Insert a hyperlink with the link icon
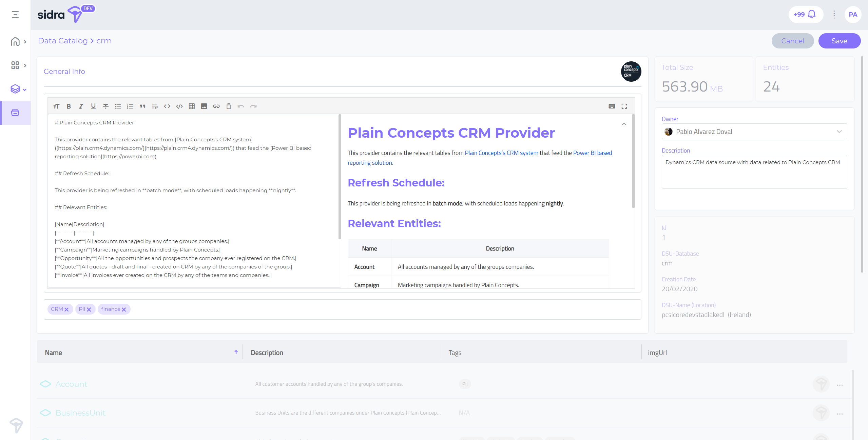 [216, 106]
